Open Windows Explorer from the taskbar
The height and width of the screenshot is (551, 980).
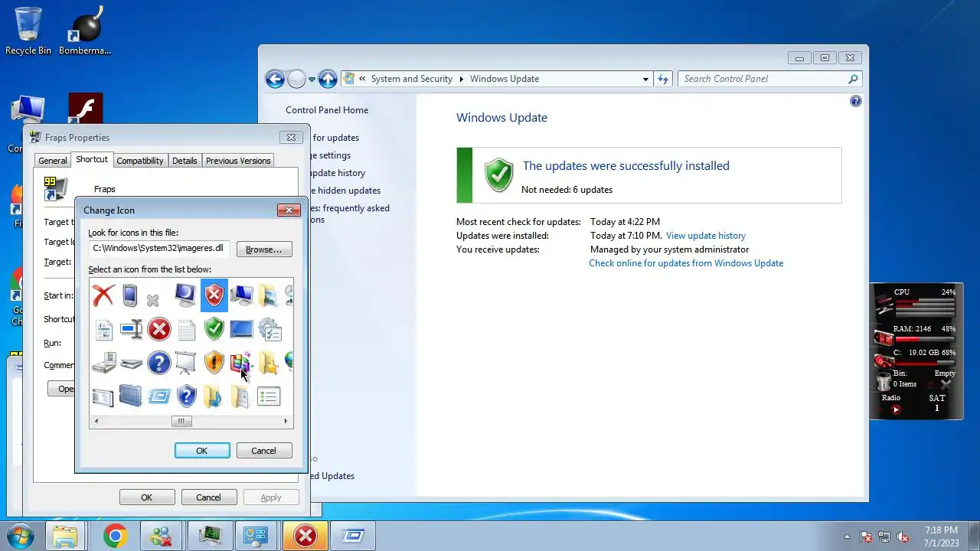tap(66, 536)
